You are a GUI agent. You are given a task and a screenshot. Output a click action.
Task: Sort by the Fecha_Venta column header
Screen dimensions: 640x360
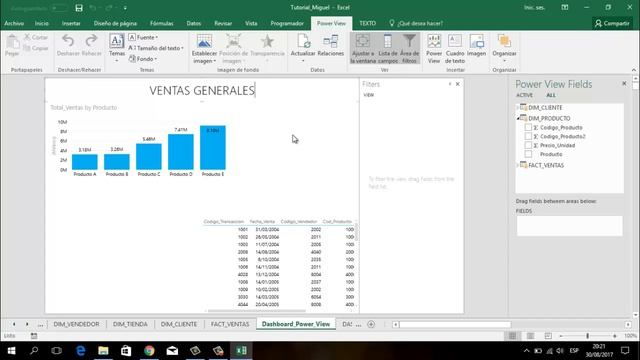pos(262,222)
